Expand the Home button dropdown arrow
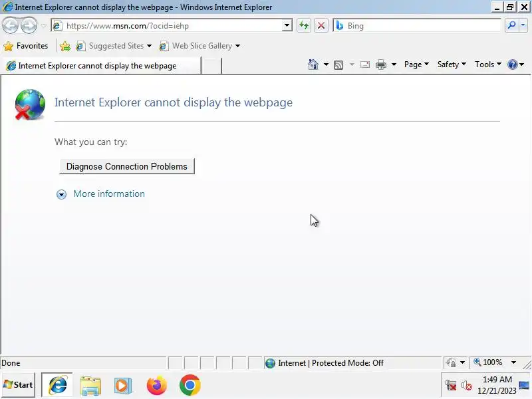 coord(326,64)
